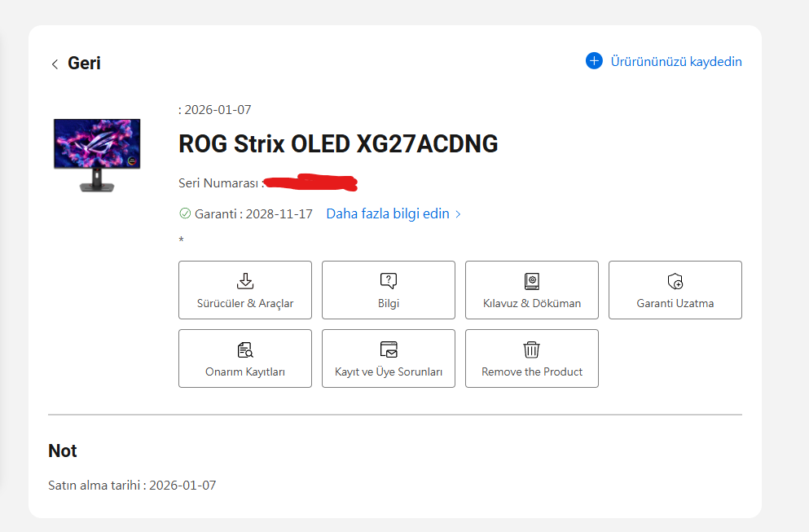Click the Seri Numarası label

222,183
